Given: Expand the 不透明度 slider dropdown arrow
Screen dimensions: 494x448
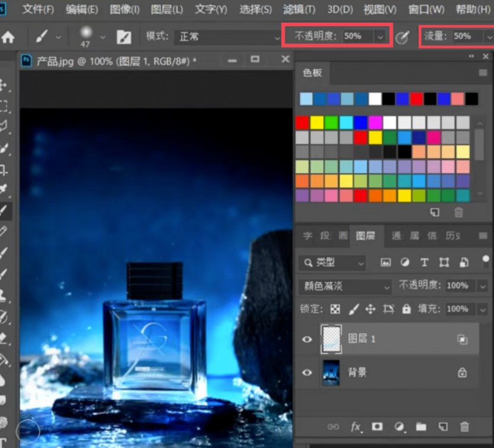Looking at the screenshot, I should [x=380, y=37].
